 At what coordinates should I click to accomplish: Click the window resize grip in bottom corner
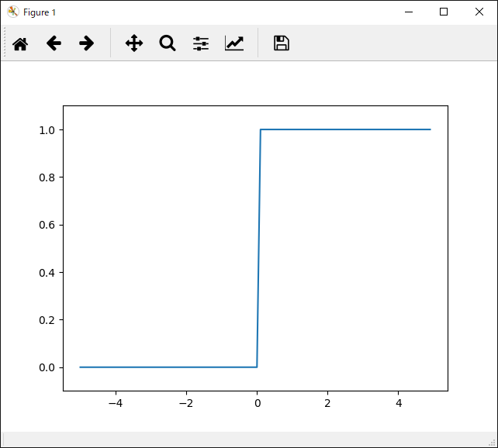492,442
